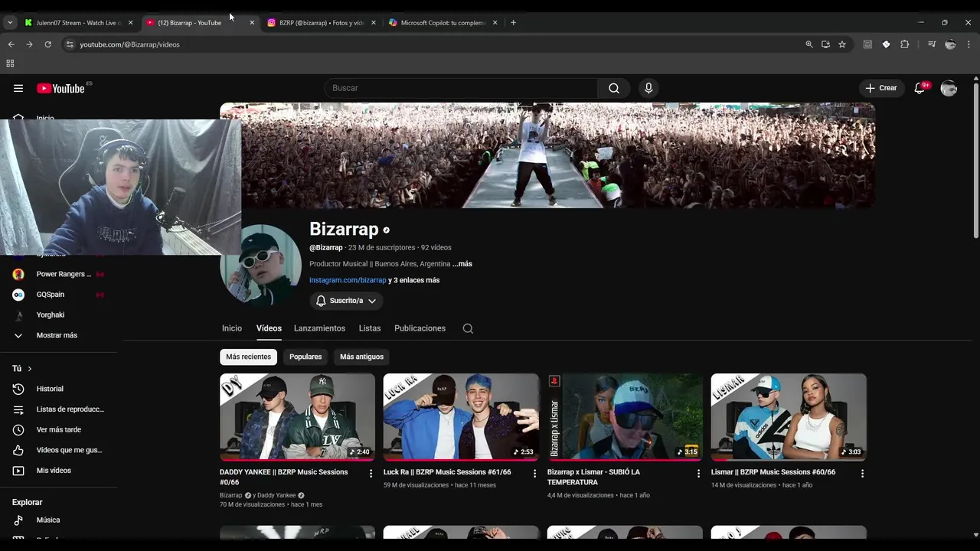Open GQSpain subscription channel

pyautogui.click(x=58, y=295)
